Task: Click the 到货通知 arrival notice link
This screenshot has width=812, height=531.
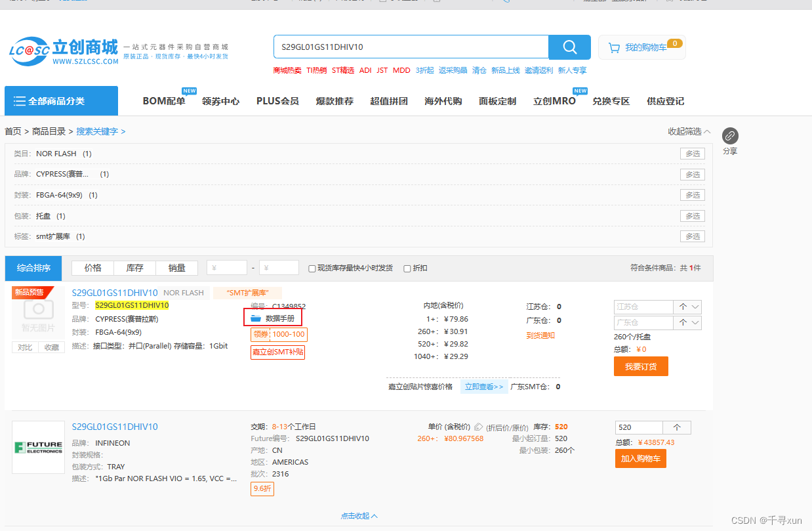Action: (540, 335)
